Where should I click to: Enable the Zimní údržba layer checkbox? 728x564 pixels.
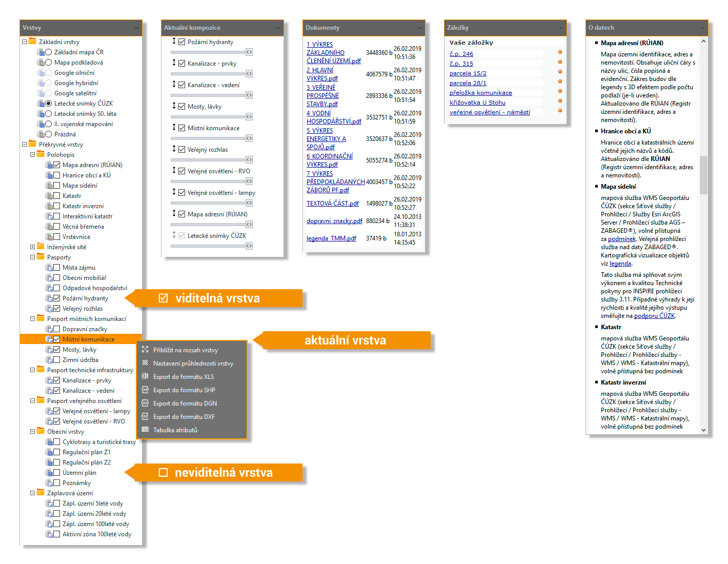pos(57,360)
